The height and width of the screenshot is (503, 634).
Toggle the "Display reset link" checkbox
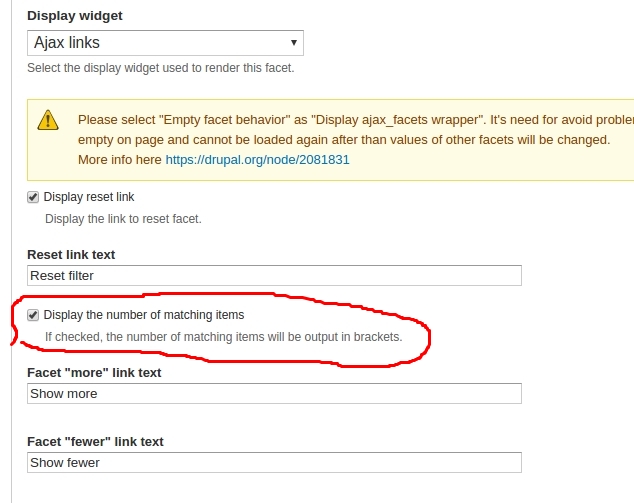pyautogui.click(x=33, y=197)
